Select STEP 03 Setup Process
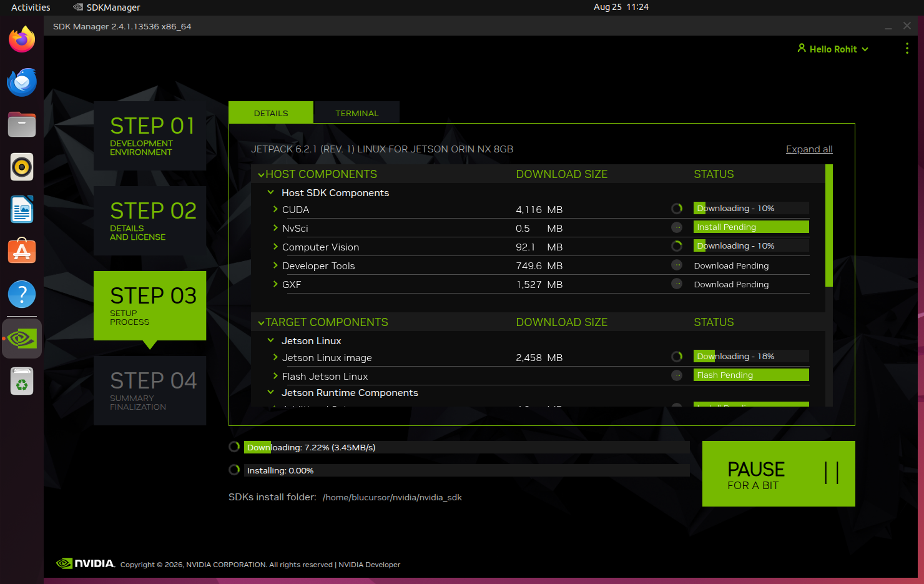Viewport: 924px width, 584px height. (150, 305)
